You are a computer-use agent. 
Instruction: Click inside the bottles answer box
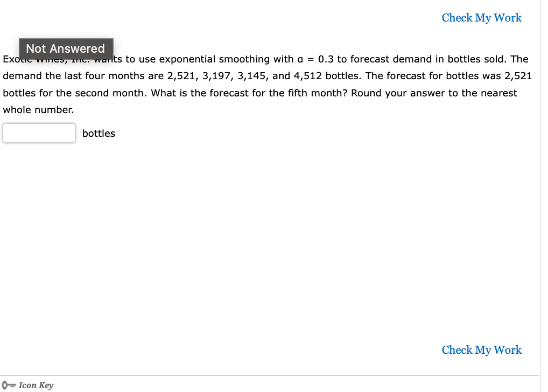(x=38, y=133)
